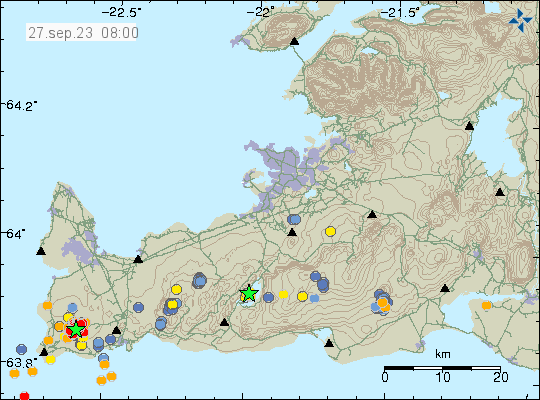Screen dimensions: 540x400
Task: Select the green star beside the small lake
Action: click(x=249, y=294)
